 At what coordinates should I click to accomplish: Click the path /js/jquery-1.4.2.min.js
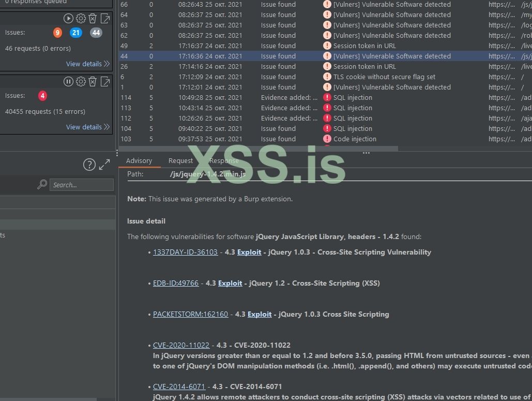coord(208,174)
